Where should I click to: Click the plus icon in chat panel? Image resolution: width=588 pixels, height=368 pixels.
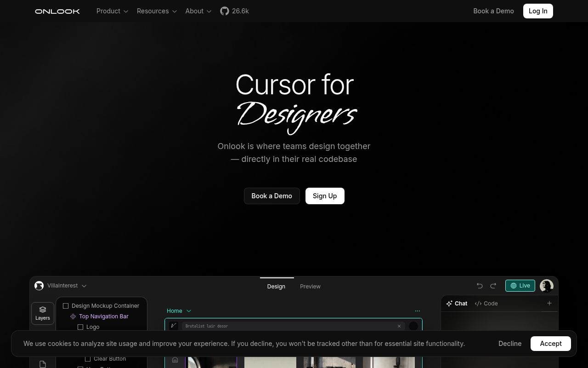pyautogui.click(x=549, y=303)
